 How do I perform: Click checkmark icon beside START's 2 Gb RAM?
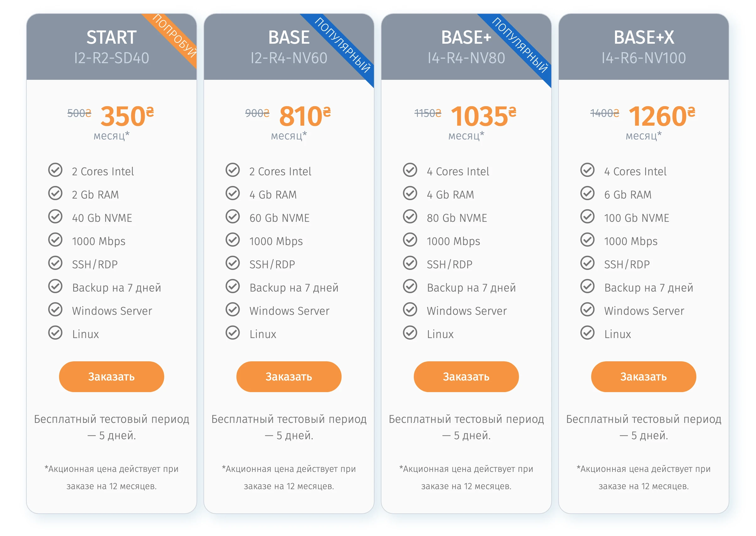tap(56, 194)
